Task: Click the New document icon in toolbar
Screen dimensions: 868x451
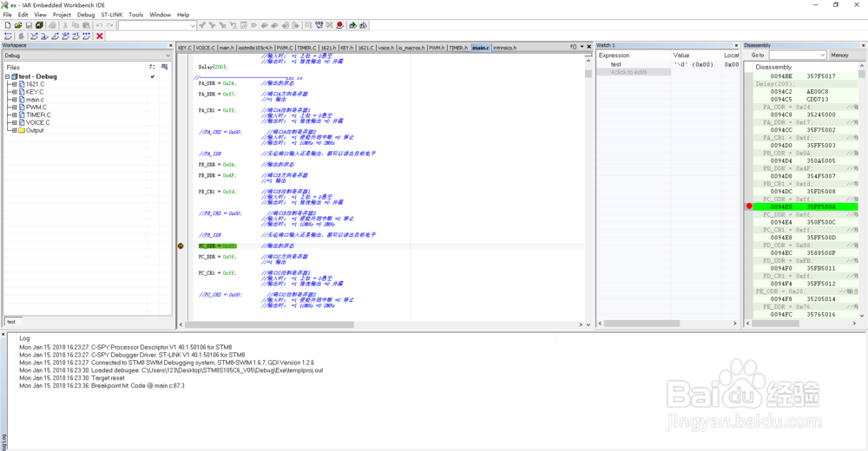Action: pyautogui.click(x=8, y=25)
